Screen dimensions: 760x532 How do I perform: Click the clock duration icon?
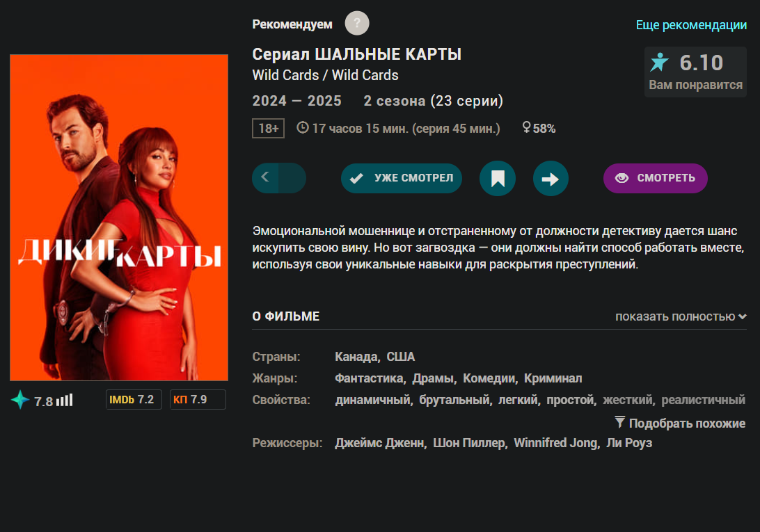point(303,128)
